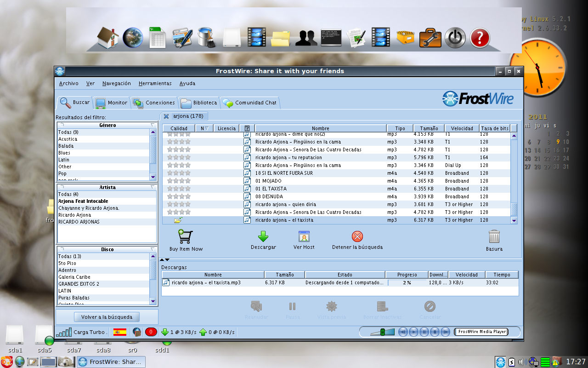Close the arjona (178) search tab
588x368 pixels.
coord(166,116)
